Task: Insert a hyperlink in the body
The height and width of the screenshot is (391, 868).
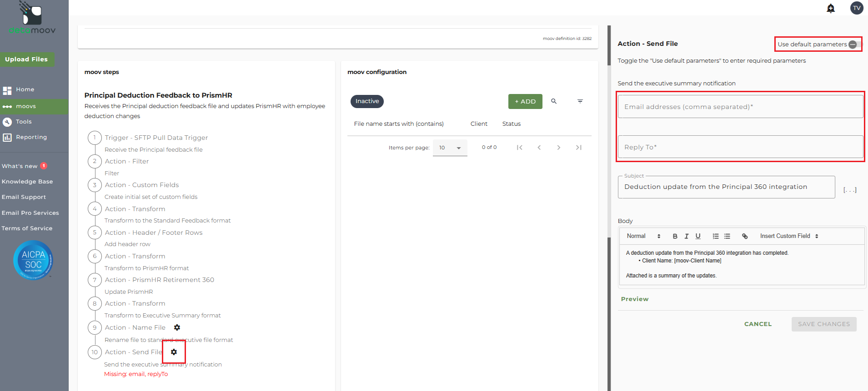Action: [x=745, y=236]
